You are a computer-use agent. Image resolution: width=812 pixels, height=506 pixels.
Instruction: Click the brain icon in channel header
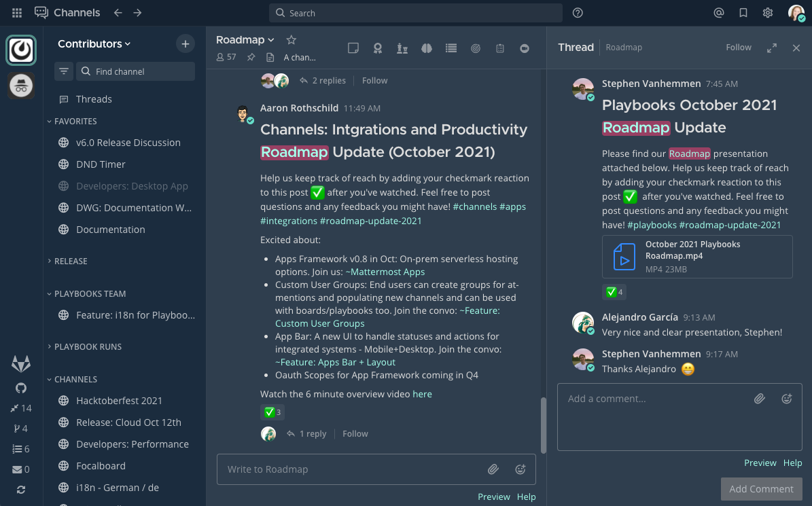[426, 48]
